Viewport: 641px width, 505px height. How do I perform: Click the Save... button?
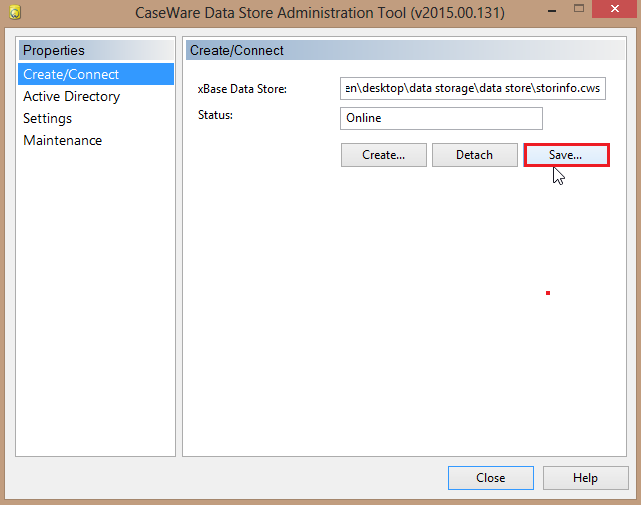click(565, 155)
